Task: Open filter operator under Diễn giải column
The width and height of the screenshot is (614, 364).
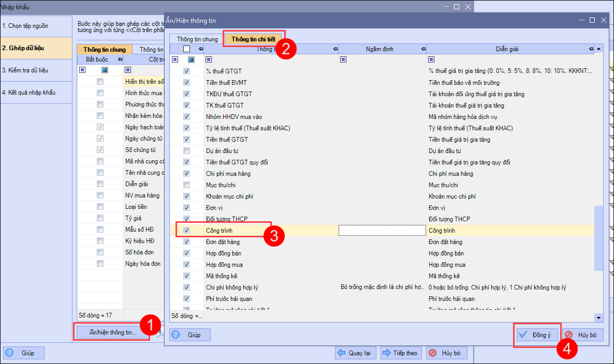Action: (431, 59)
